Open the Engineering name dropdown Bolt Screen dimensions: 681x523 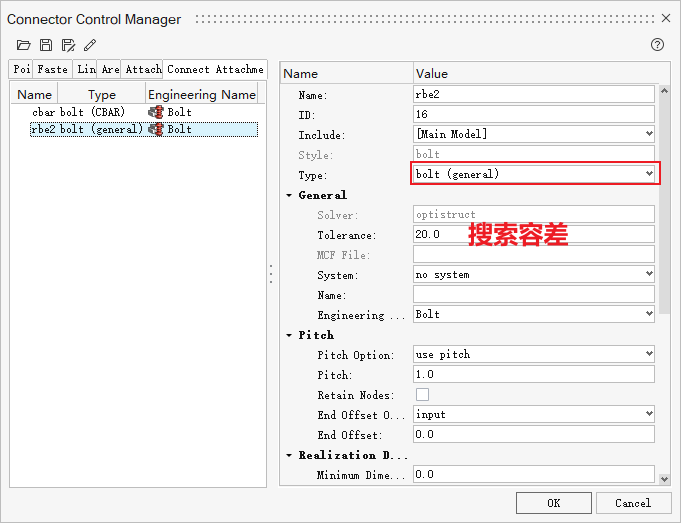pos(534,314)
